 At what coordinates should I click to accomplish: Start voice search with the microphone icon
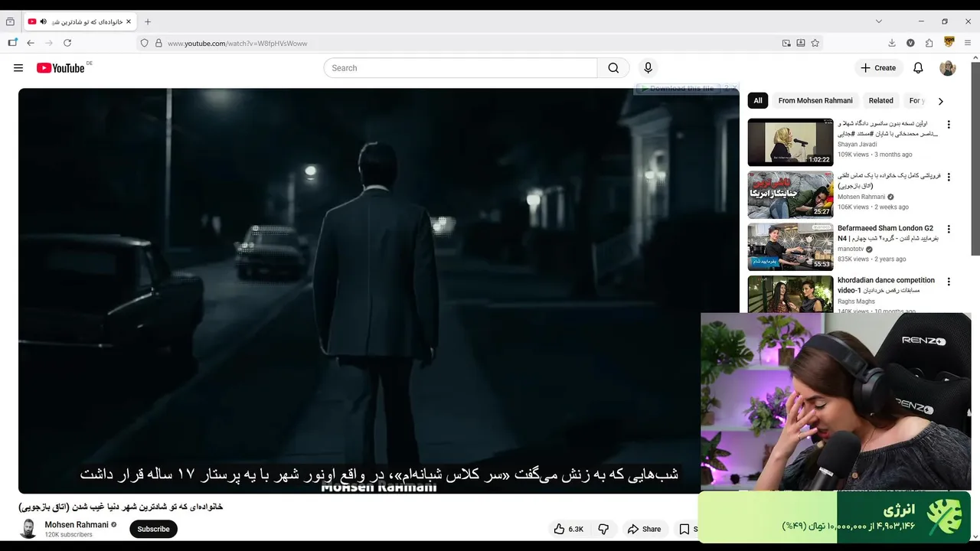648,68
